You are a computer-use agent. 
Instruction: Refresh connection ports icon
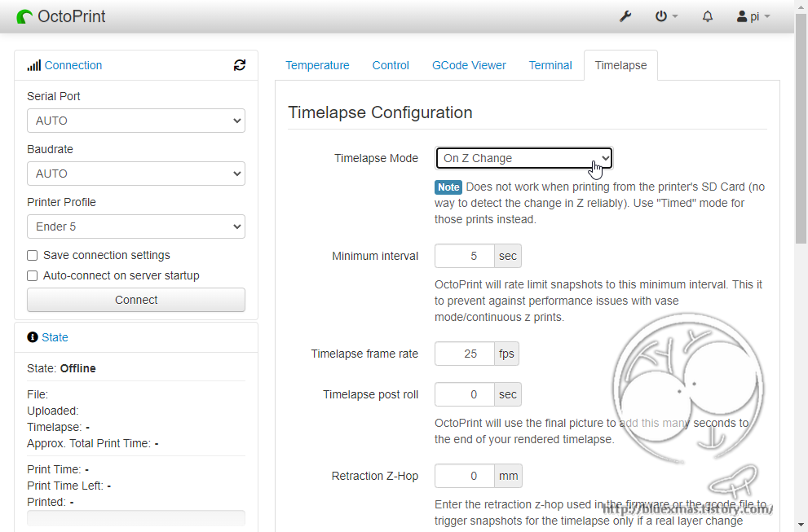(240, 65)
